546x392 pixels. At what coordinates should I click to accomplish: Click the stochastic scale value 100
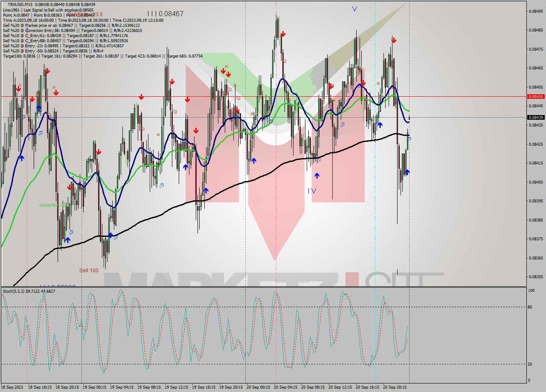[531, 291]
